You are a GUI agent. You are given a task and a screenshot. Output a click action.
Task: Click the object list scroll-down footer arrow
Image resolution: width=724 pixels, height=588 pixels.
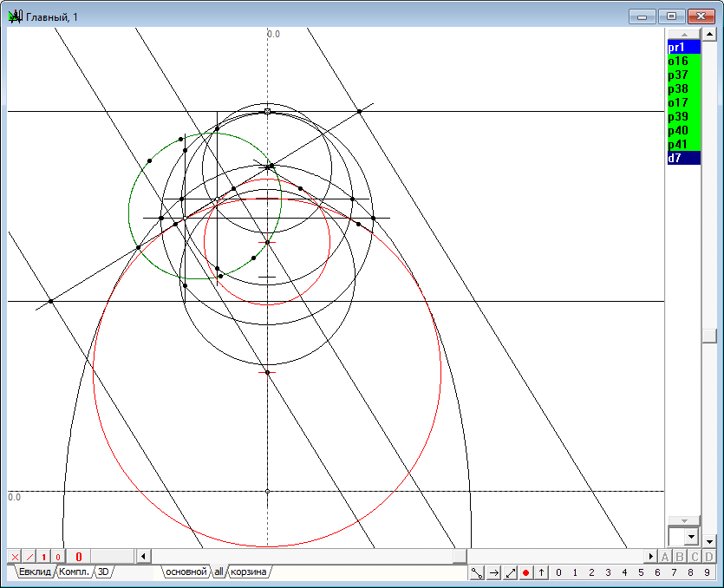tap(684, 520)
